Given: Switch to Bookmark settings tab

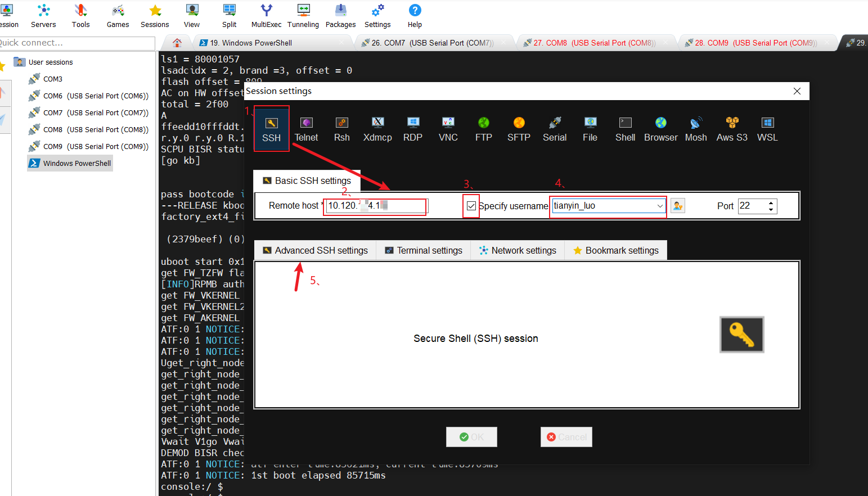Looking at the screenshot, I should [x=616, y=250].
